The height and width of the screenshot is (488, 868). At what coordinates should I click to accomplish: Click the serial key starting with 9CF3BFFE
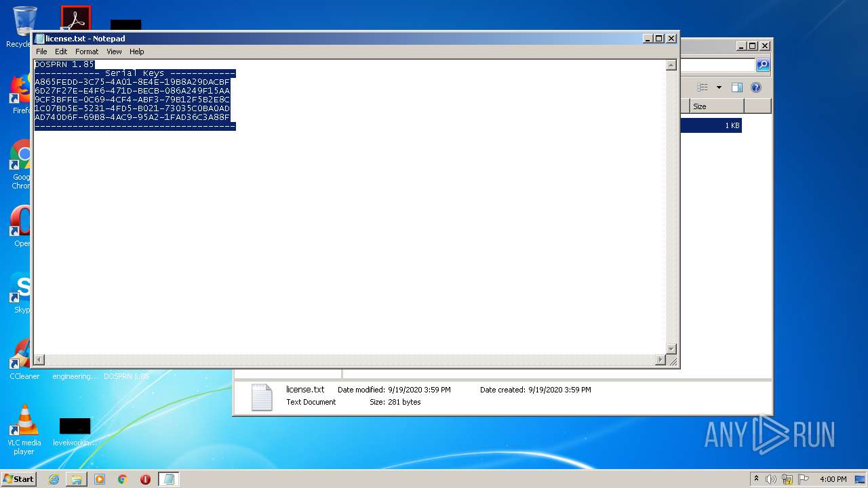click(132, 100)
